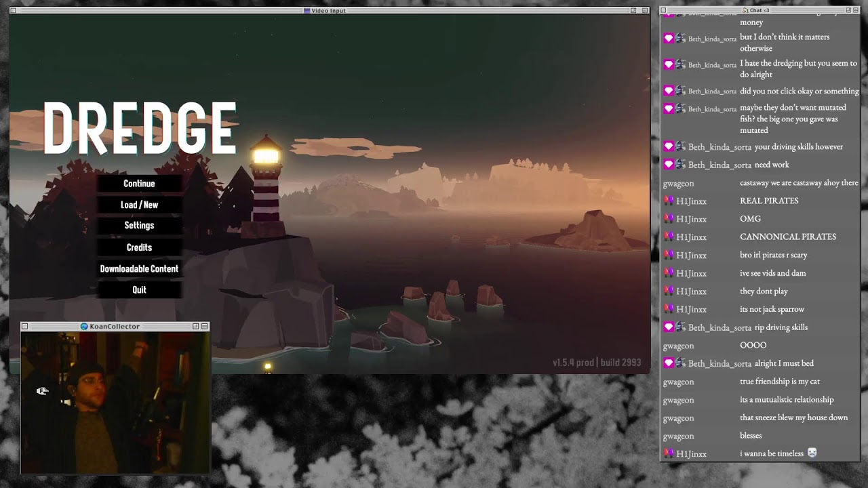Close the Chat <3 window

point(664,11)
